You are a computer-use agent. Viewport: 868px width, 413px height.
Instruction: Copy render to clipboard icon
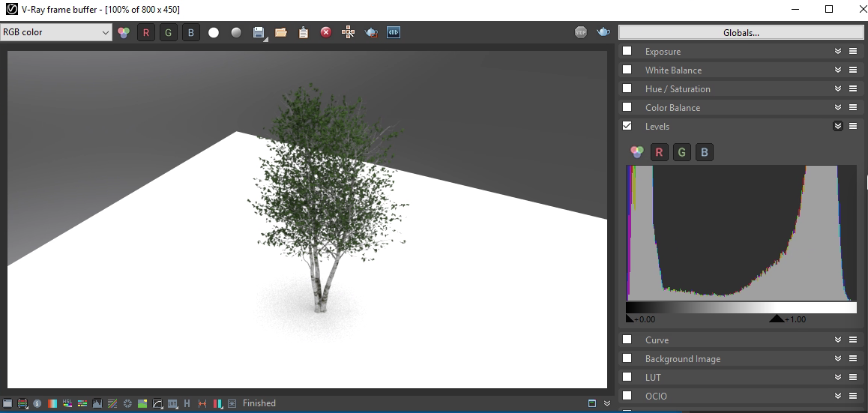tap(304, 33)
